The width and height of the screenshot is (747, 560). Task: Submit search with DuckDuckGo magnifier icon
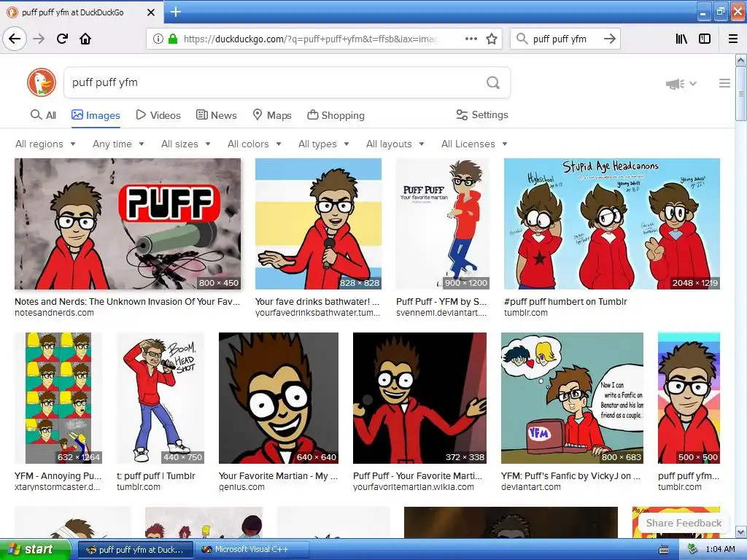(493, 82)
